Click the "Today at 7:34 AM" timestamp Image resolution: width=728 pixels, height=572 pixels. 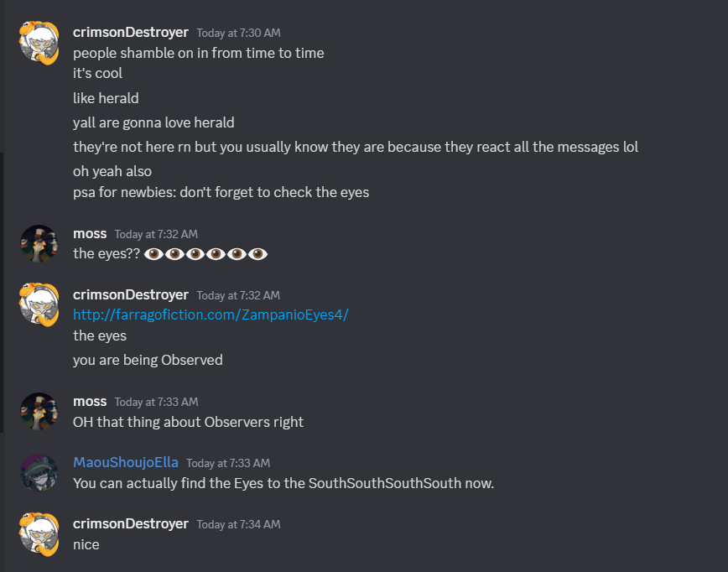(238, 524)
